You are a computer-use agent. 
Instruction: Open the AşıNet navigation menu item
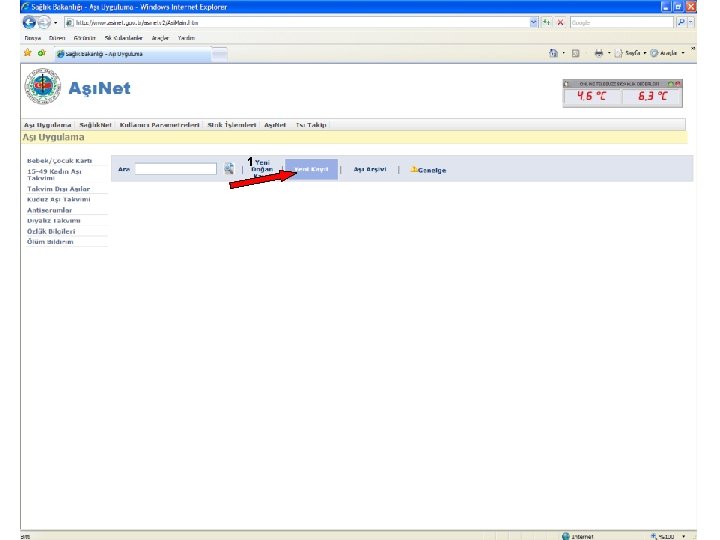coord(275,125)
